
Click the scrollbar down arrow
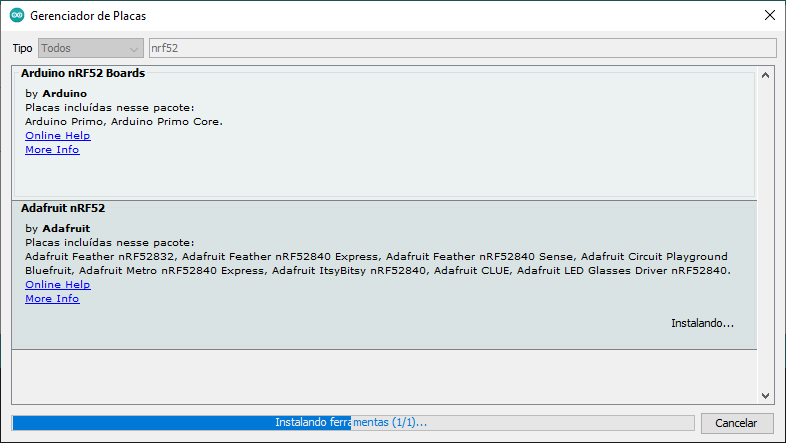pyautogui.click(x=765, y=396)
